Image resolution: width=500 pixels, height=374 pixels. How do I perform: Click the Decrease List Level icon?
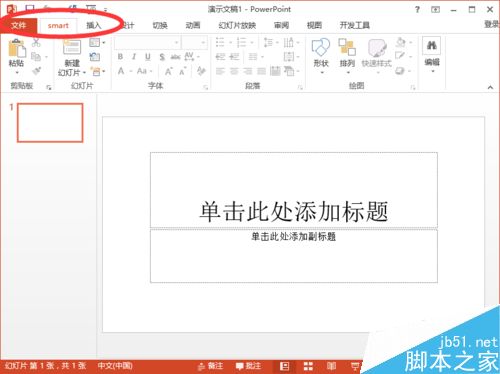coord(220,57)
